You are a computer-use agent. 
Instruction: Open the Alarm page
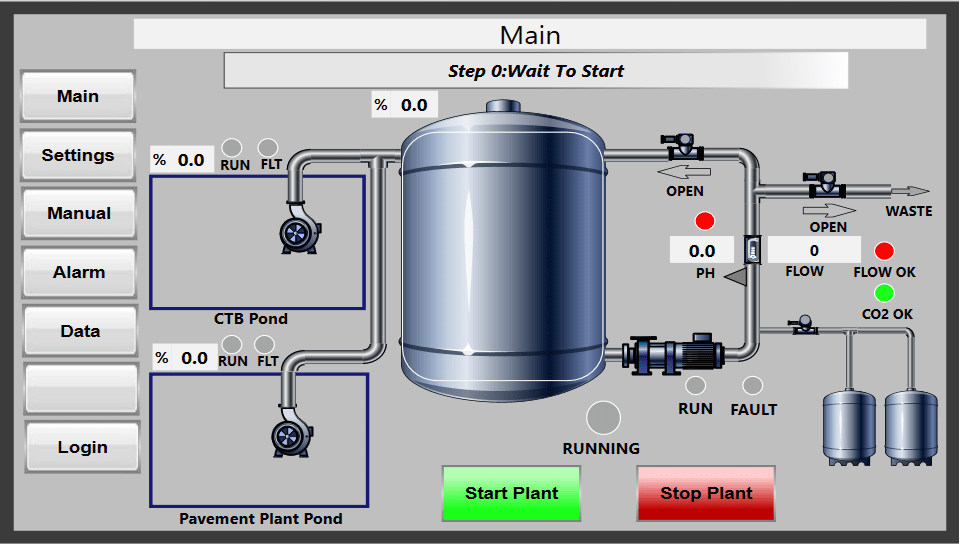point(78,272)
